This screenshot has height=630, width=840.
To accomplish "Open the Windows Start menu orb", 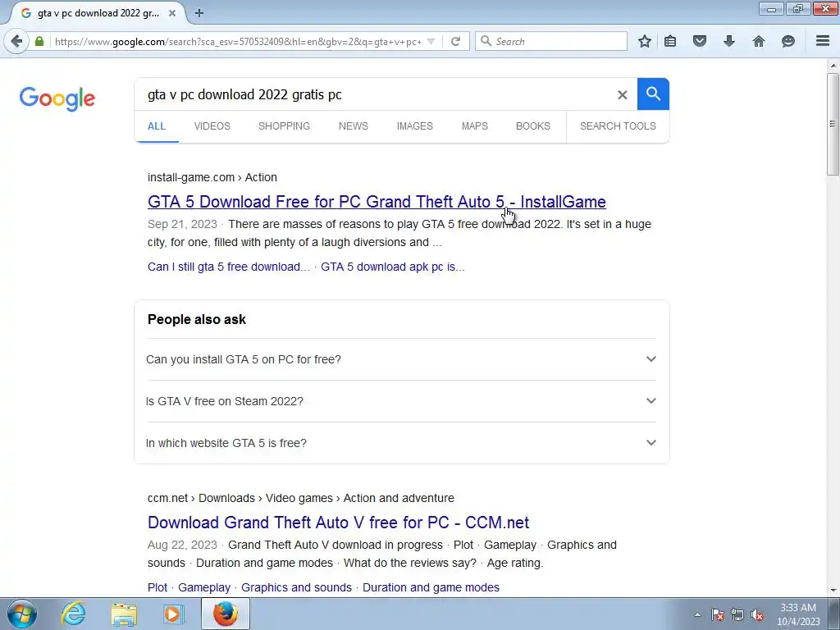I will (x=22, y=614).
